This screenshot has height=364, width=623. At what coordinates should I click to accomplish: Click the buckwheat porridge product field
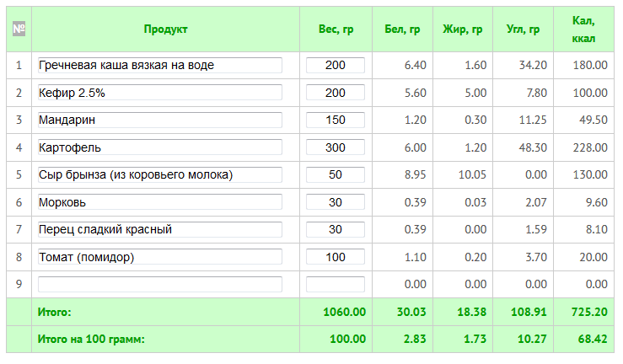[x=159, y=65]
